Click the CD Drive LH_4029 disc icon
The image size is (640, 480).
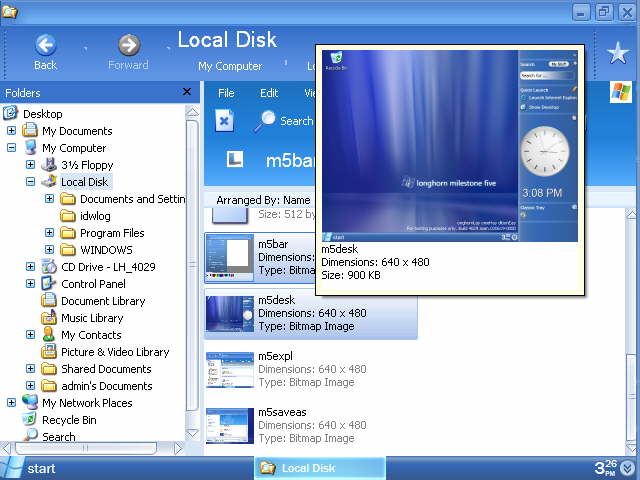pos(49,267)
